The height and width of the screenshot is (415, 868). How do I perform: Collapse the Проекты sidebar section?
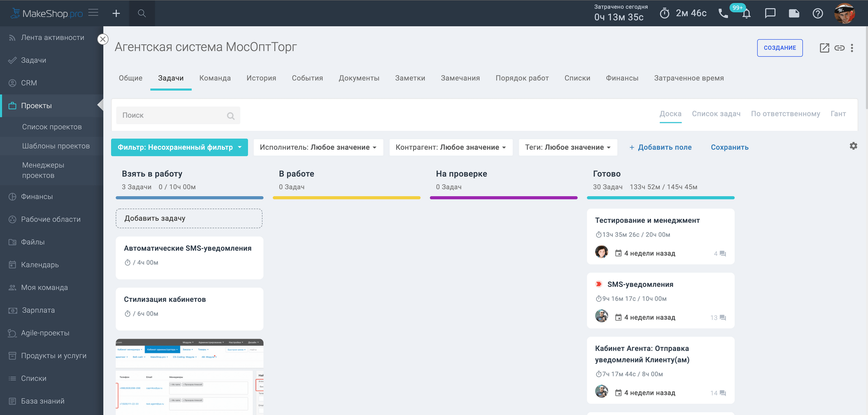pyautogui.click(x=51, y=106)
